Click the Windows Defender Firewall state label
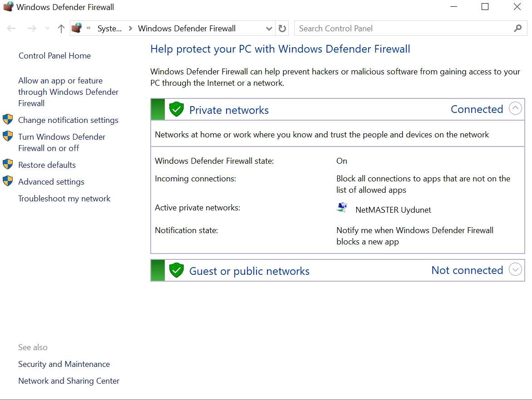The height and width of the screenshot is (400, 532). [x=214, y=161]
